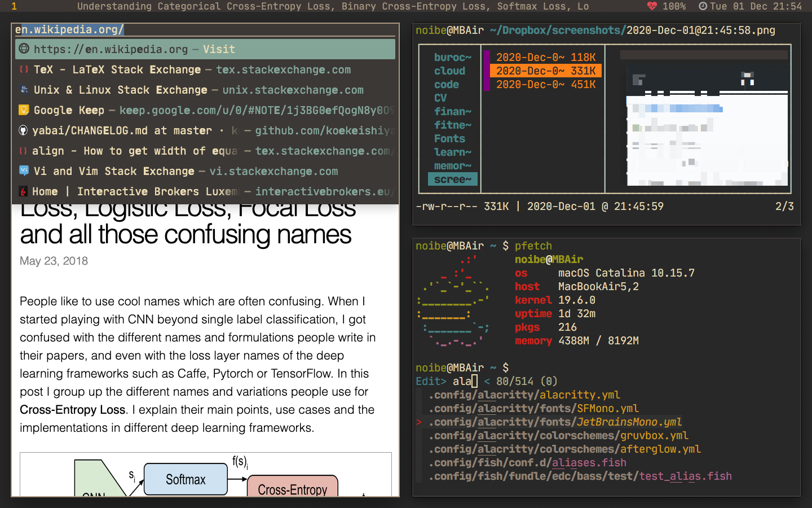Select the Home | Interactive Brokers suggestion
The width and height of the screenshot is (812, 508).
tap(205, 191)
